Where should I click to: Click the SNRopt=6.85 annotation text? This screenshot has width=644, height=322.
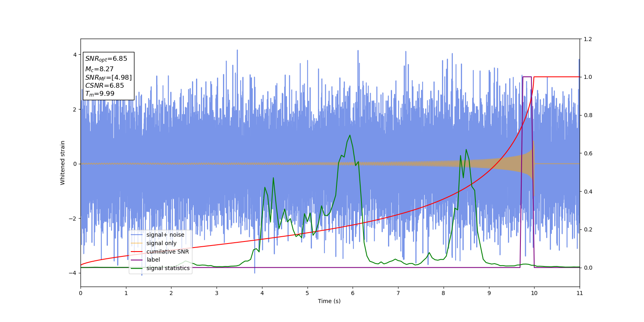coord(106,59)
